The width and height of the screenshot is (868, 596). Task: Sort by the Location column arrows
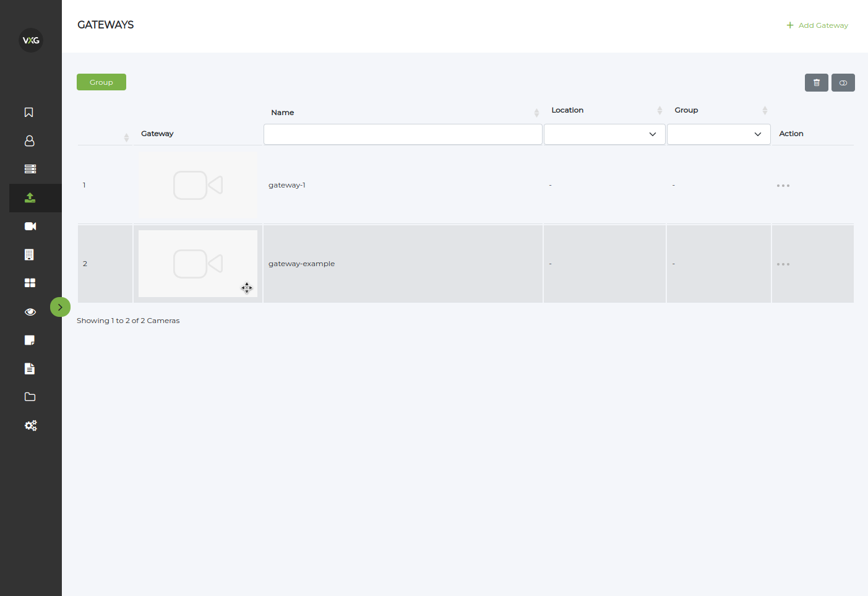[x=660, y=110]
